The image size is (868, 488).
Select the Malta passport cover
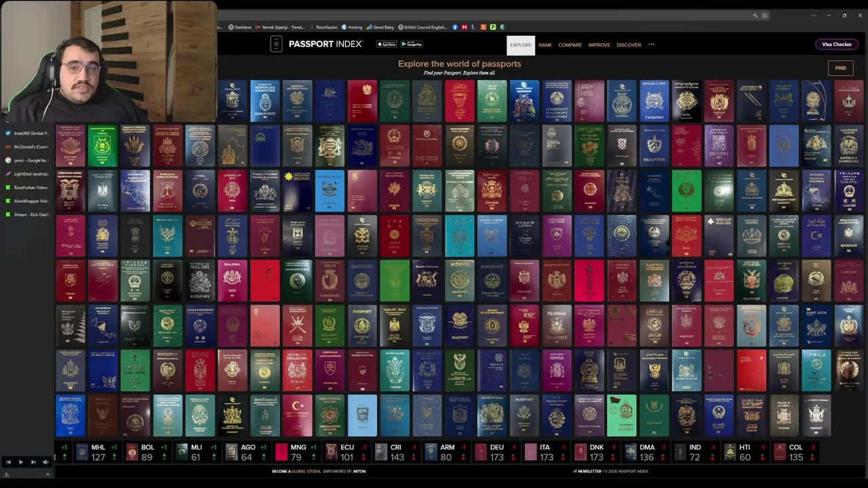330,280
